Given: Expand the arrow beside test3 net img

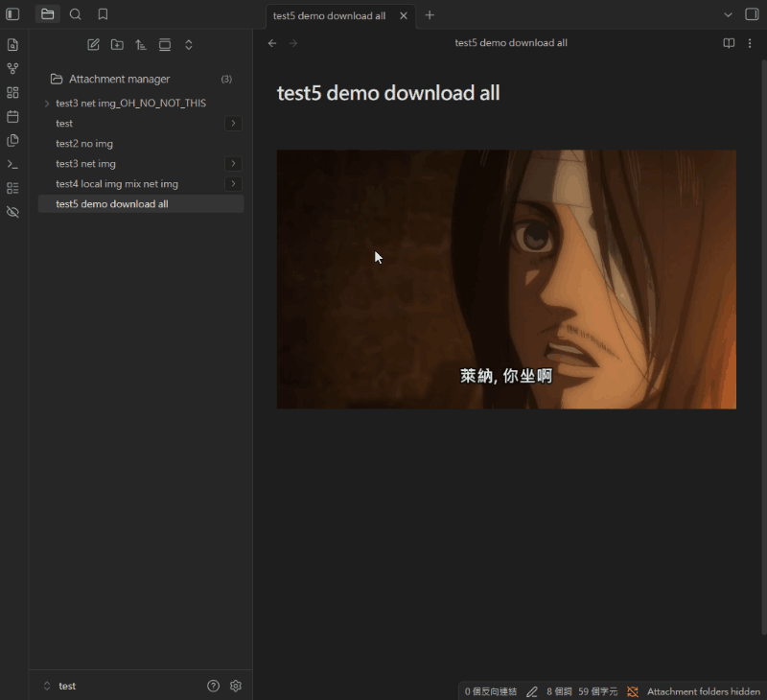Looking at the screenshot, I should point(233,163).
